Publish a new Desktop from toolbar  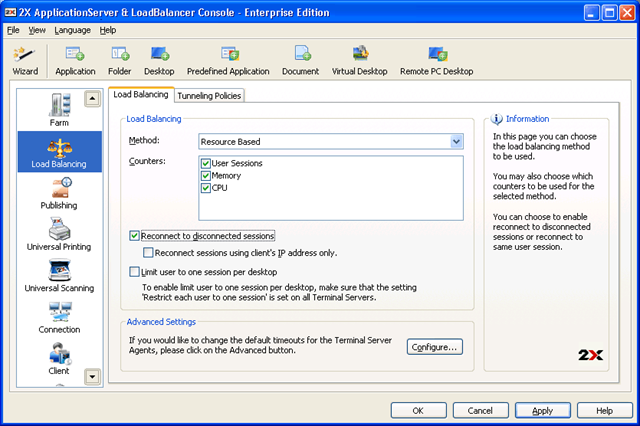(x=159, y=61)
